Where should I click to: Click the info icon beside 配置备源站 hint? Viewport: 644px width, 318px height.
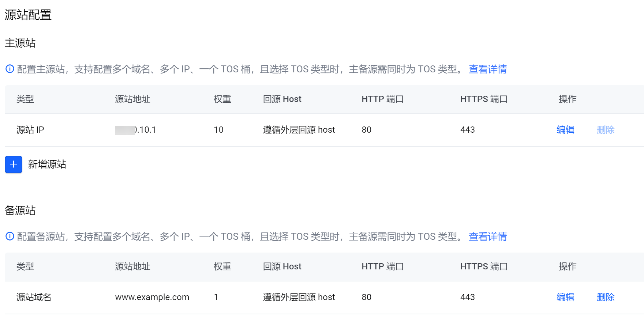pos(10,236)
